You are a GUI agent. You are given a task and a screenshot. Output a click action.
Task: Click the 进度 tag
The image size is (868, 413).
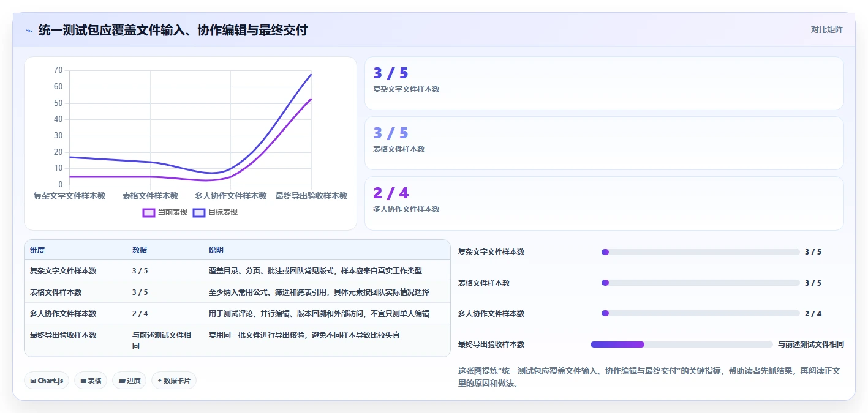[x=129, y=381]
